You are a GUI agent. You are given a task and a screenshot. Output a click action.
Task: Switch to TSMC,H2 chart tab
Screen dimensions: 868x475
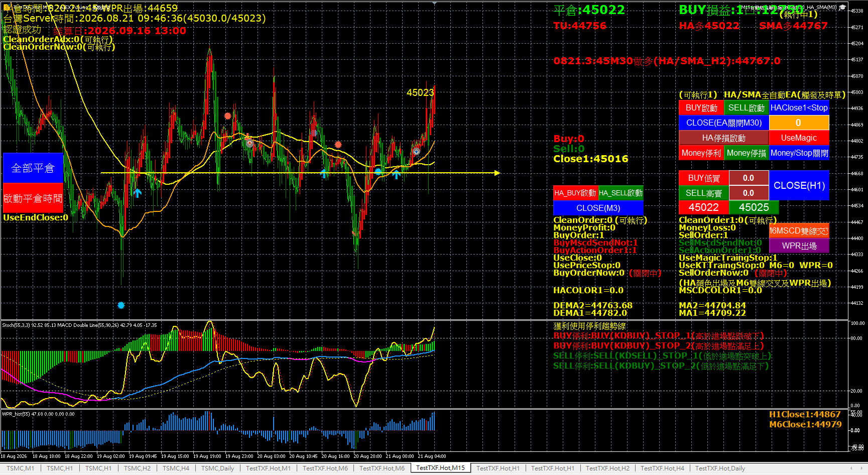click(x=137, y=468)
